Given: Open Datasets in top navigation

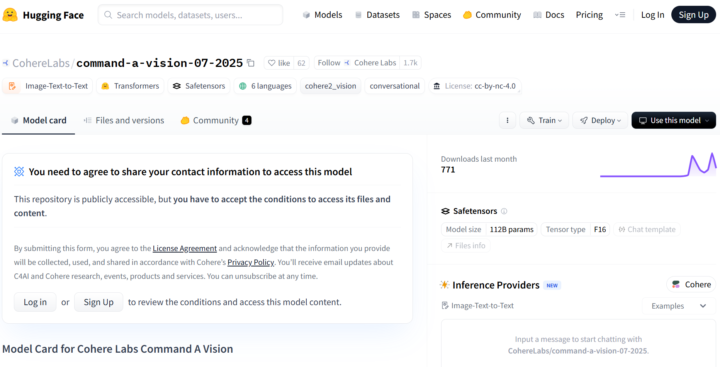Looking at the screenshot, I should (x=377, y=15).
